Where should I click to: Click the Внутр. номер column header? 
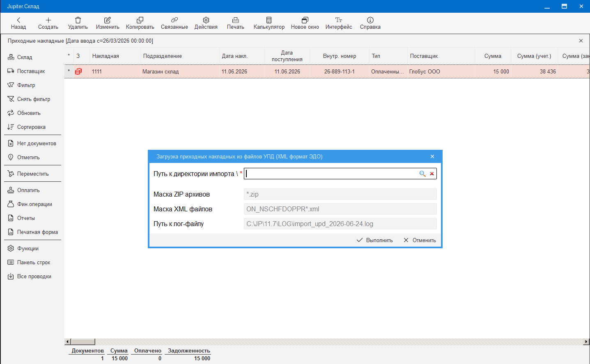(x=340, y=56)
